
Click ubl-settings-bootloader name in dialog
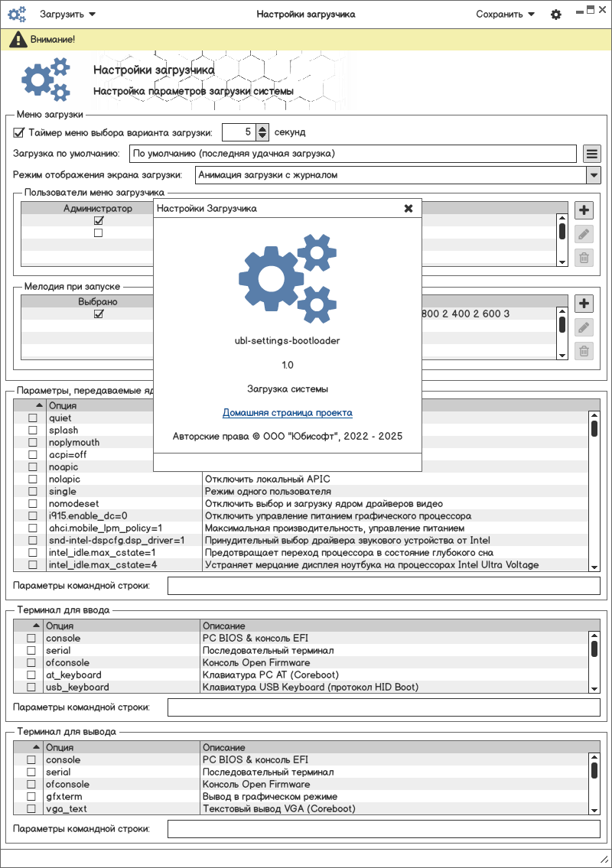(288, 341)
